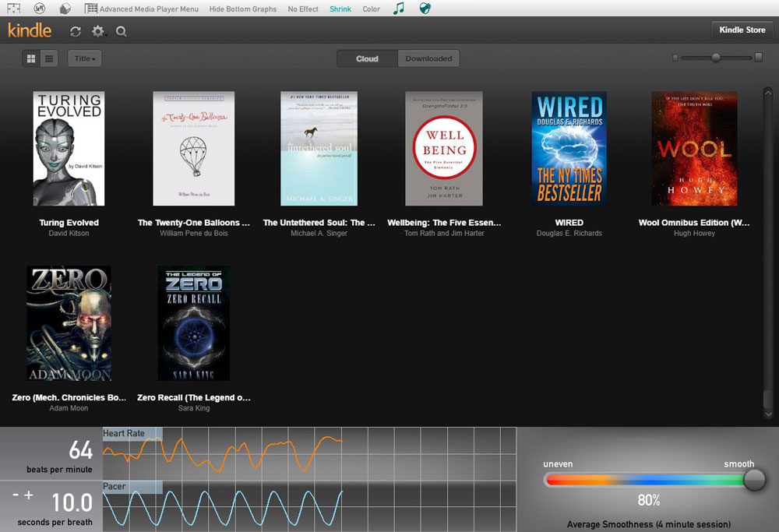This screenshot has width=779, height=532.
Task: Switch to grid view layout
Action: 31,58
